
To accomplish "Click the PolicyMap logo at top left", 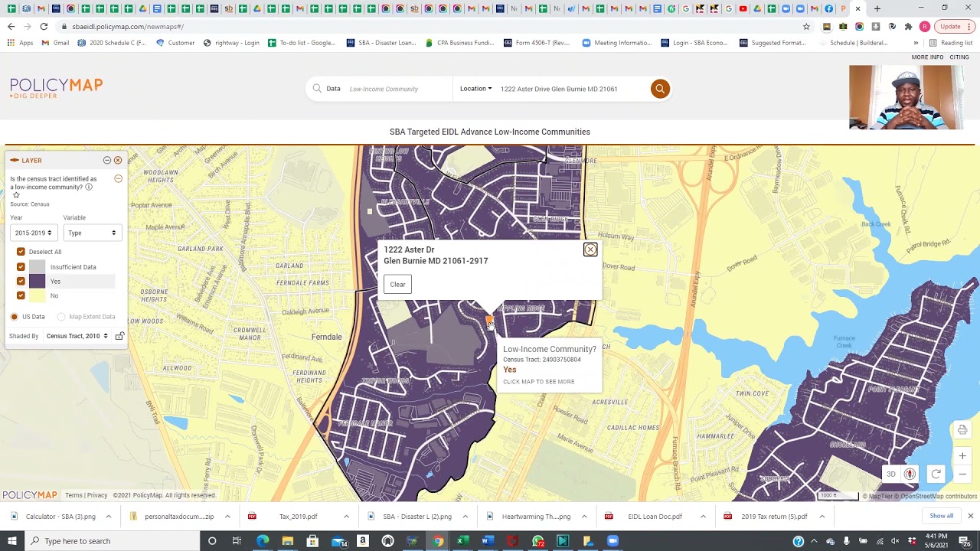I will 56,88.
